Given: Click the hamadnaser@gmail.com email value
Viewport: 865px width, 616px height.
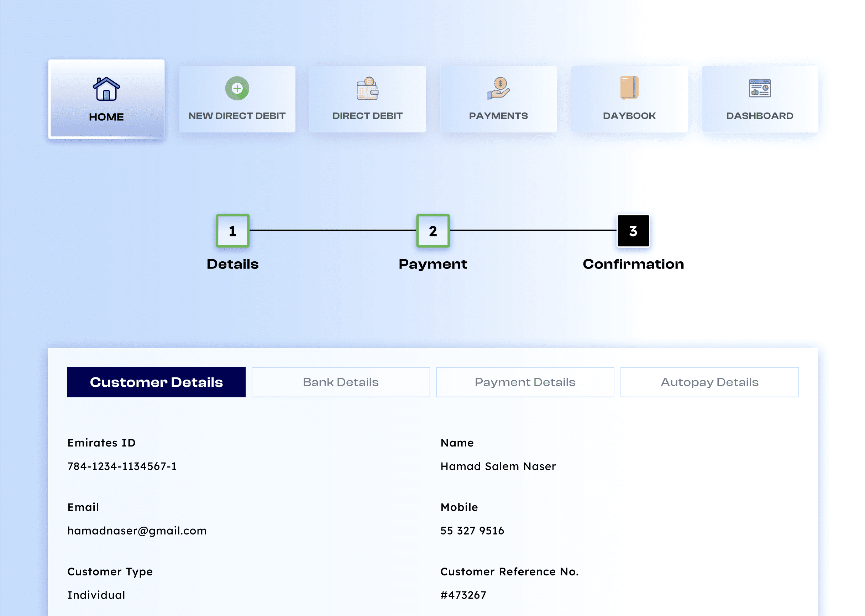Looking at the screenshot, I should [137, 531].
